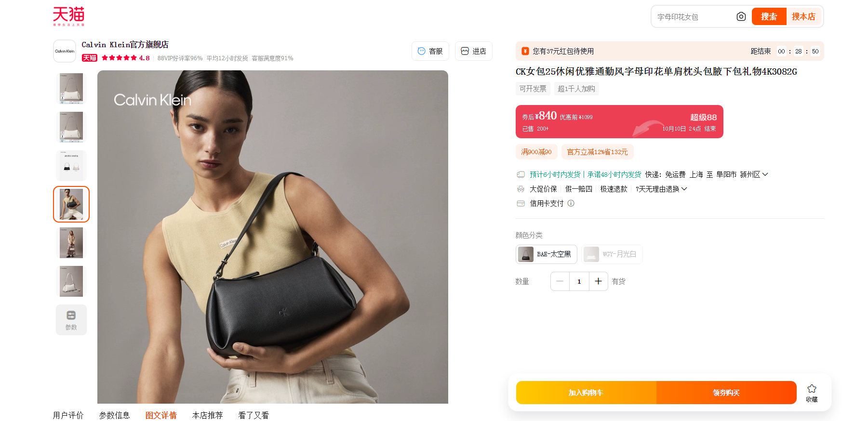Click the 收藏 star favorite icon
Screen dimensions: 868x421
tap(812, 388)
